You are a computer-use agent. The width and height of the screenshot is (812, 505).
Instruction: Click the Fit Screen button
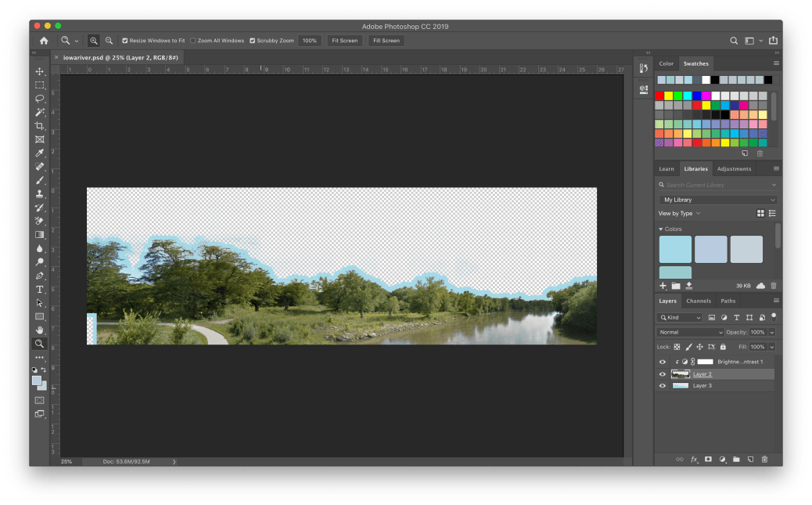pyautogui.click(x=344, y=41)
